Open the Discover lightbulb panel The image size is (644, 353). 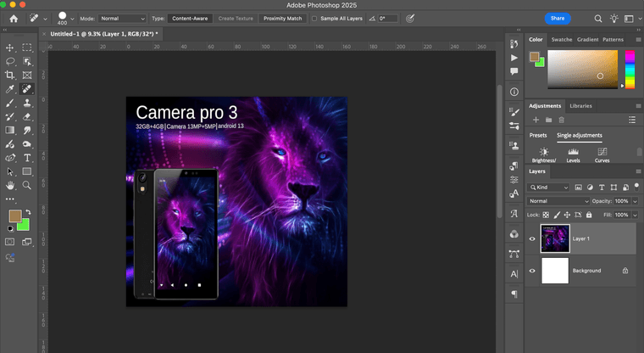613,19
